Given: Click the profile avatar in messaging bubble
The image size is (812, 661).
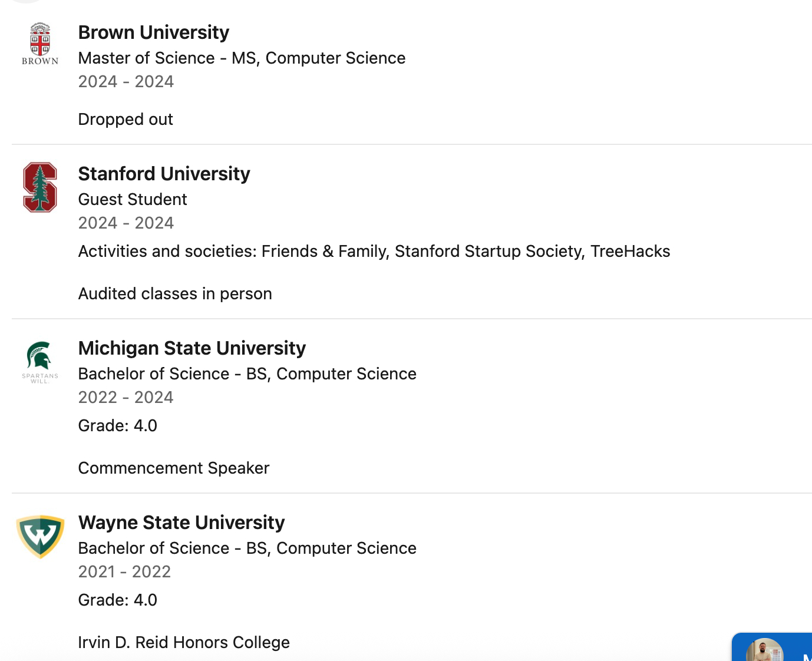Looking at the screenshot, I should tap(764, 652).
